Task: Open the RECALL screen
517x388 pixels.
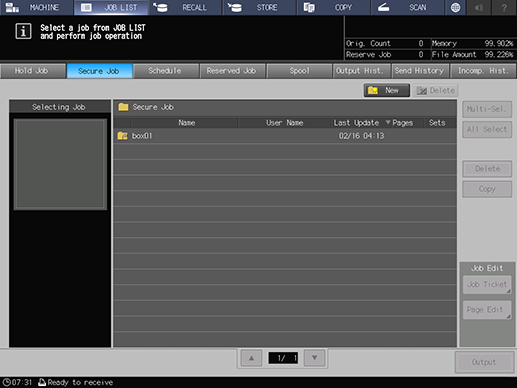Action: [185, 7]
